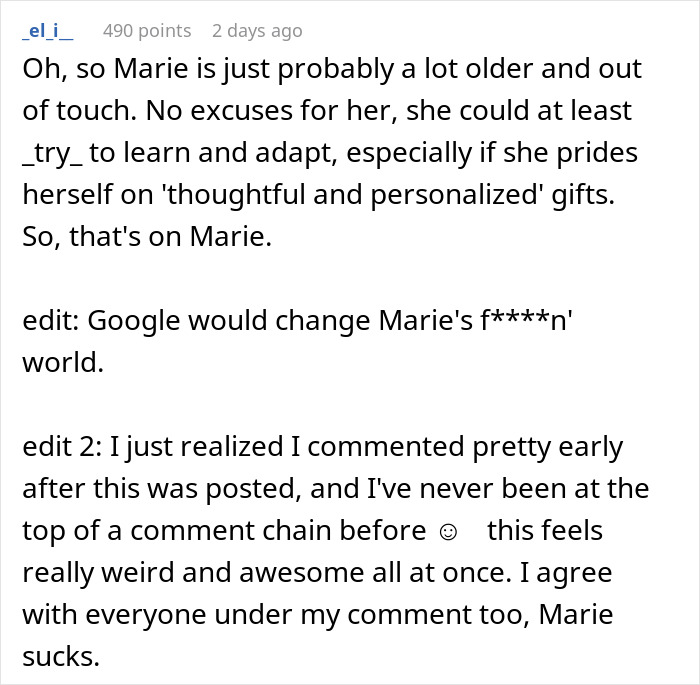Click the phrase 'out of touch'
Image resolution: width=700 pixels, height=685 pixels.
pos(332,89)
